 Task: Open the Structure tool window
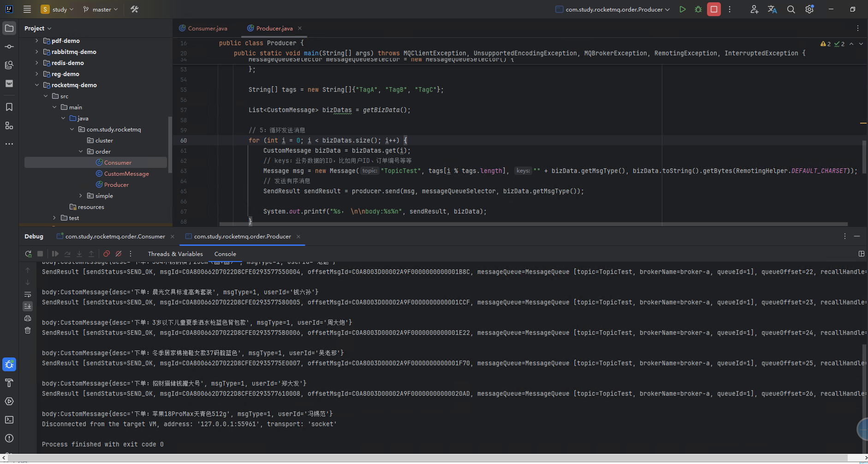(9, 125)
